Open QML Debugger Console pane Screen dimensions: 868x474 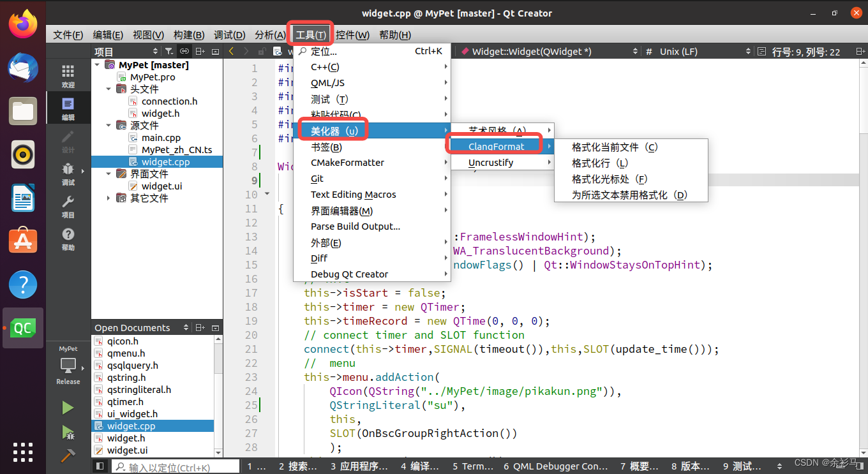point(556,466)
